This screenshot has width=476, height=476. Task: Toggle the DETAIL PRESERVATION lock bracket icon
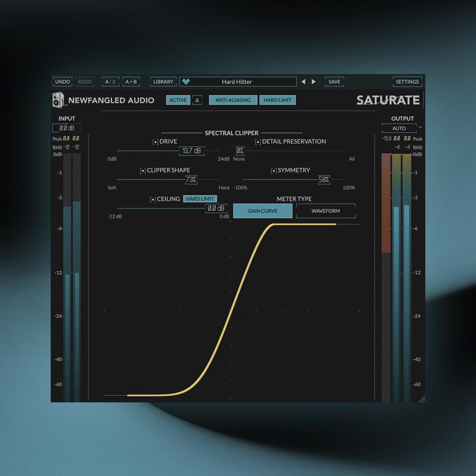(258, 142)
